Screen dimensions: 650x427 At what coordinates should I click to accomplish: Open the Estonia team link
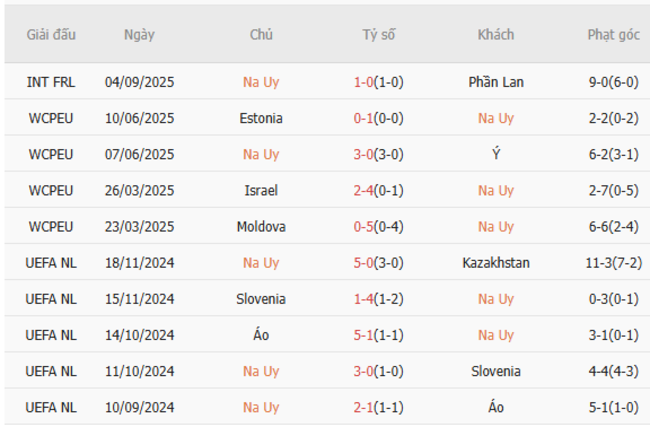pos(261,118)
